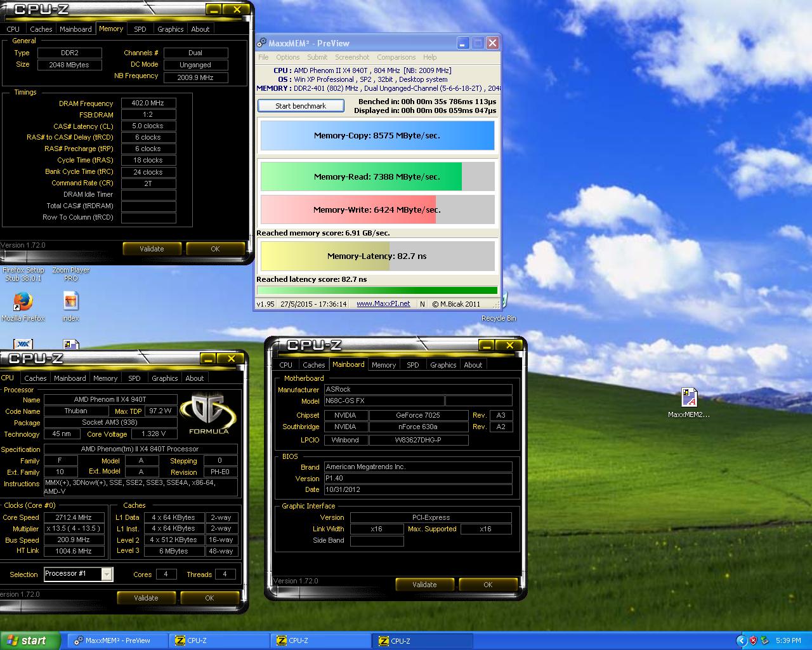Click the Firefox Setup Stub 38.0.1 label
Viewport: 812px width, 650px height.
23,274
